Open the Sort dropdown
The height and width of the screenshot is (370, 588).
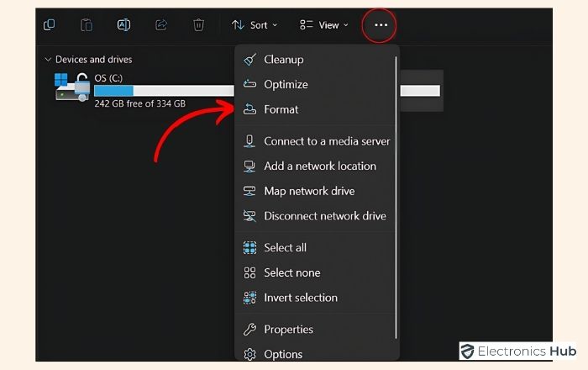tap(255, 25)
